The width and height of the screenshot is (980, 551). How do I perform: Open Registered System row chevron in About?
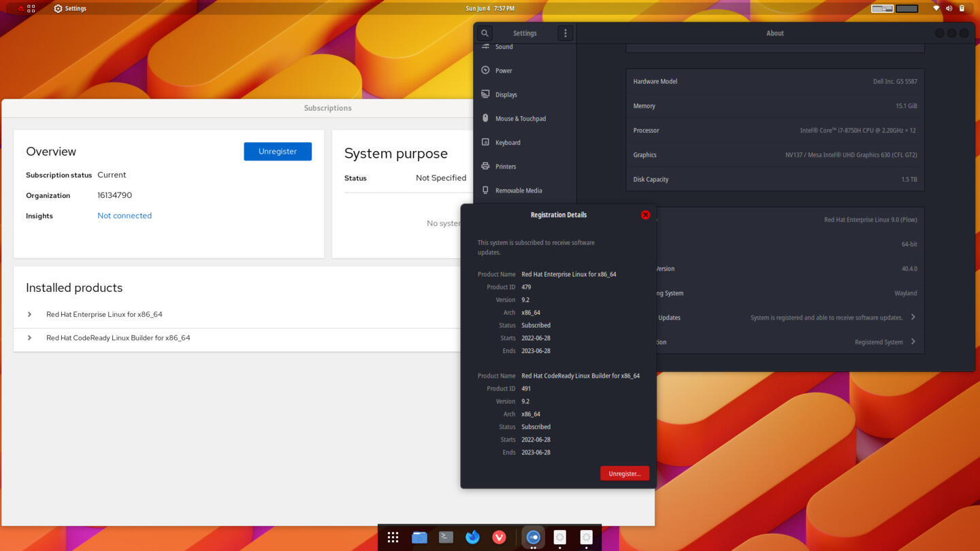913,341
